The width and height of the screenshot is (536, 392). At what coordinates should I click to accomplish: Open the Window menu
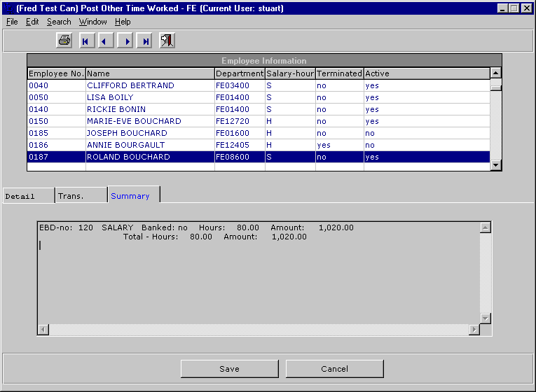pyautogui.click(x=92, y=22)
